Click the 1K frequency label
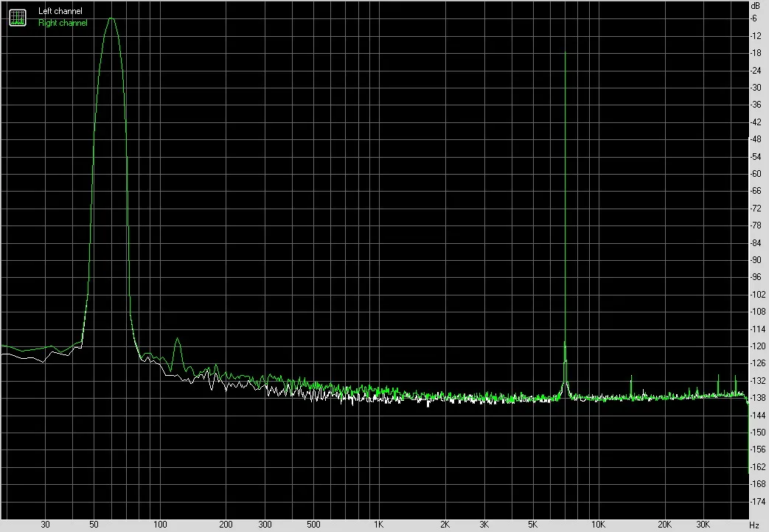The height and width of the screenshot is (532, 769). pyautogui.click(x=378, y=525)
